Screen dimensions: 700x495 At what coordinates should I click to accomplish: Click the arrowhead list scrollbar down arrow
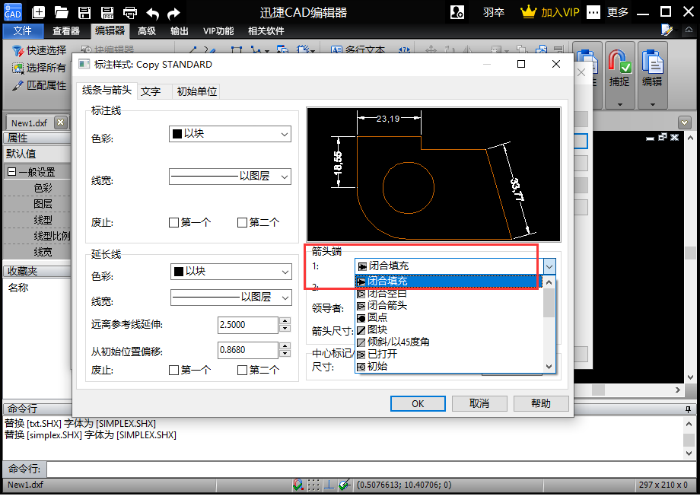(549, 367)
